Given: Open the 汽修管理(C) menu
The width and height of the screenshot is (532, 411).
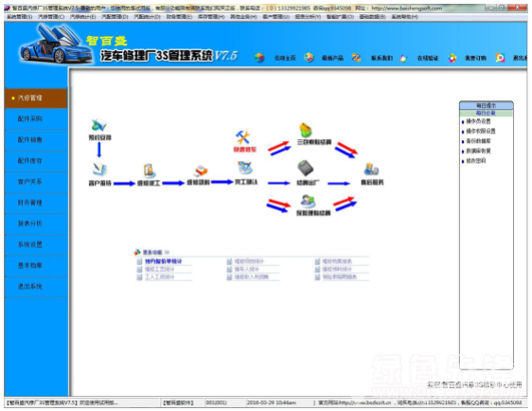Looking at the screenshot, I should point(51,17).
